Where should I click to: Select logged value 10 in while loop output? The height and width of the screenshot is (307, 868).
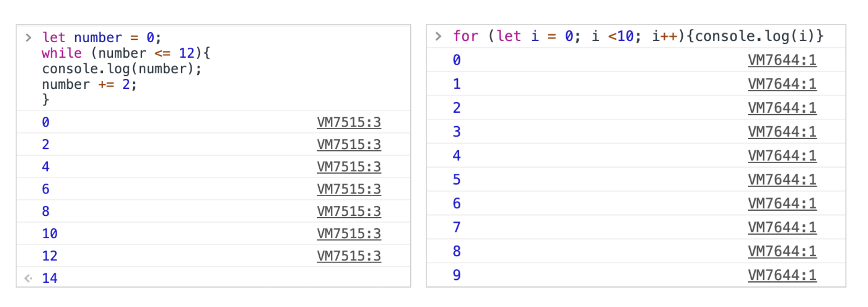pos(50,234)
